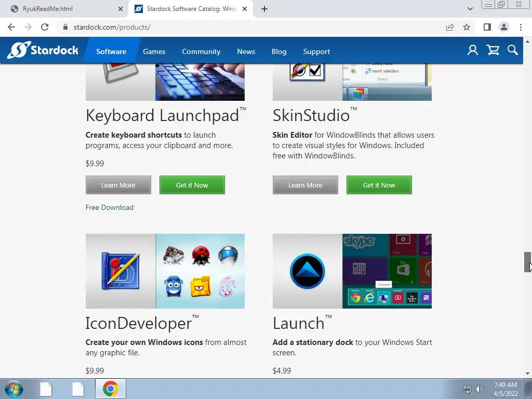Image resolution: width=532 pixels, height=399 pixels.
Task: Open the Games menu
Action: (154, 51)
